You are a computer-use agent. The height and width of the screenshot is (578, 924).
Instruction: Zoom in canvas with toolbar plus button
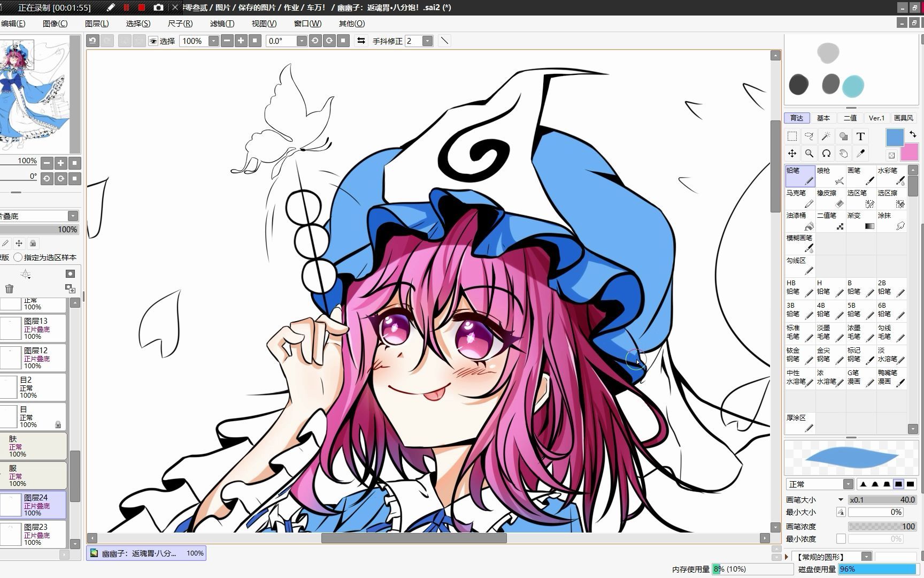pyautogui.click(x=241, y=41)
